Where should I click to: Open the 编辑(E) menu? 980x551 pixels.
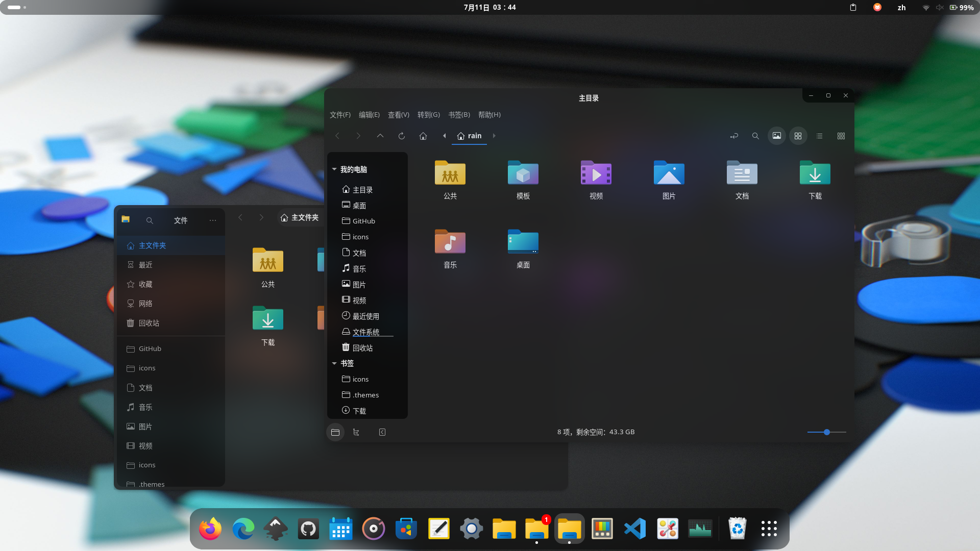369,115
